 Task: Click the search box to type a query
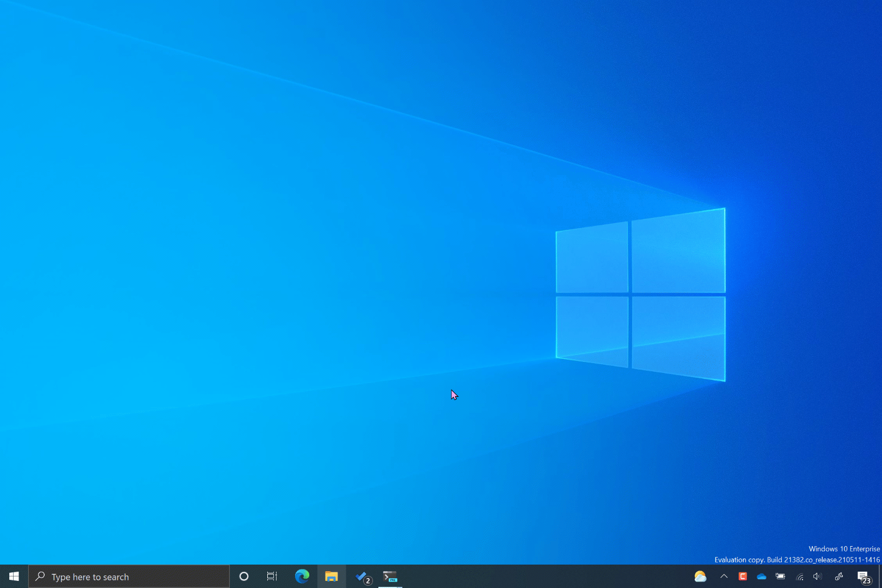click(129, 577)
